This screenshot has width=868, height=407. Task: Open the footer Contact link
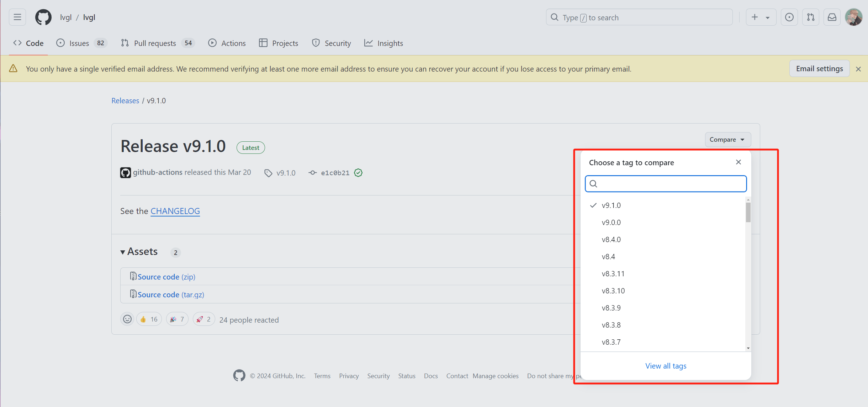click(457, 376)
